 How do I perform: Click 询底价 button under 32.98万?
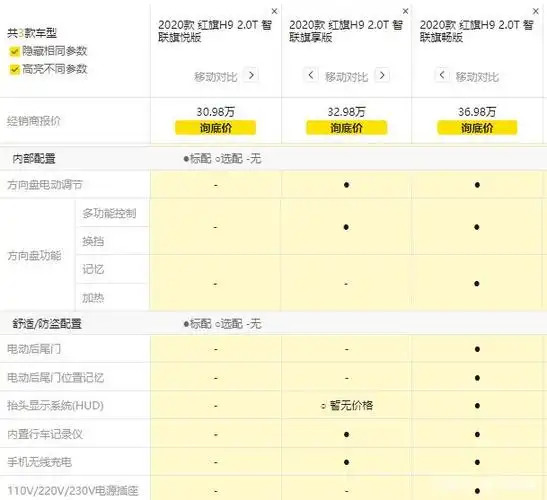[346, 128]
